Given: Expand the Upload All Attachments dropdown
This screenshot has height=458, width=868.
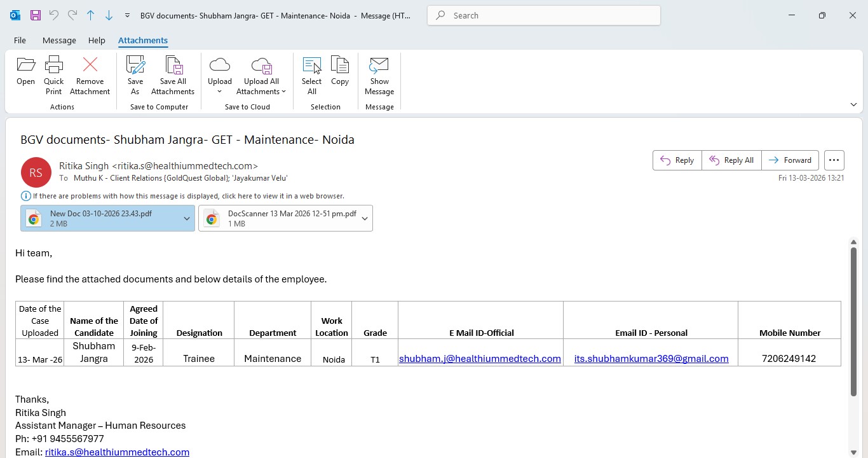Looking at the screenshot, I should [283, 92].
